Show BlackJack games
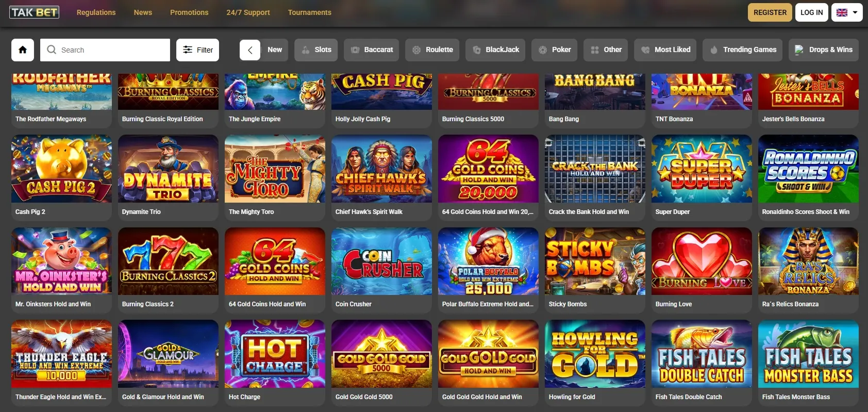 (495, 50)
